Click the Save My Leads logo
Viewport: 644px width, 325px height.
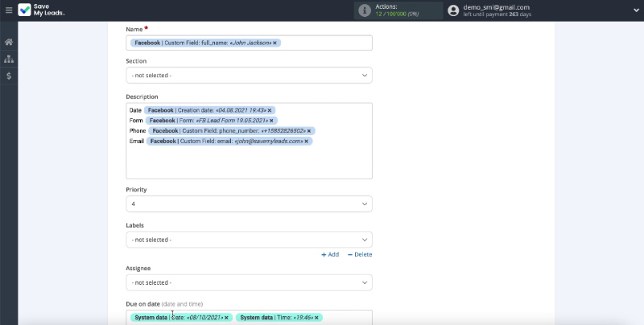tap(41, 10)
